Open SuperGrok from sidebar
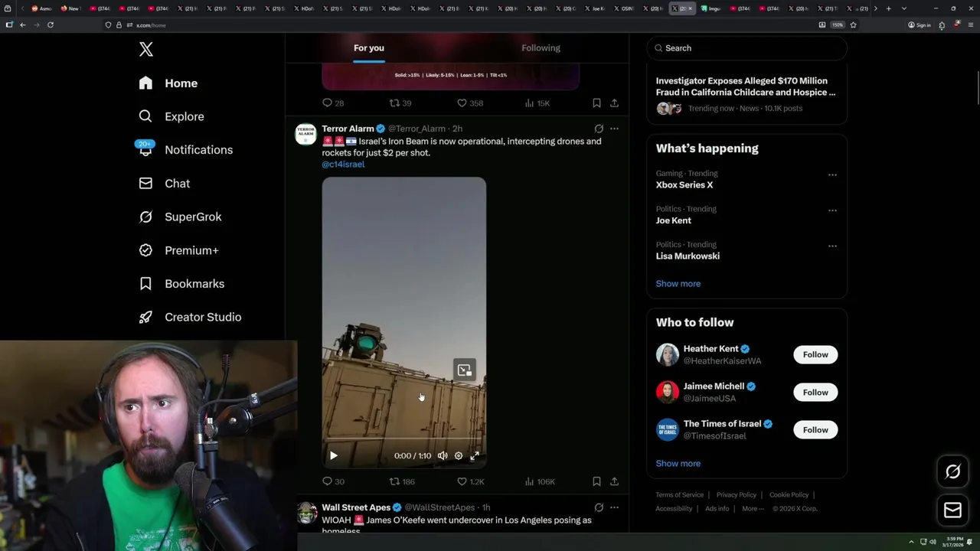The width and height of the screenshot is (980, 551). [181, 217]
